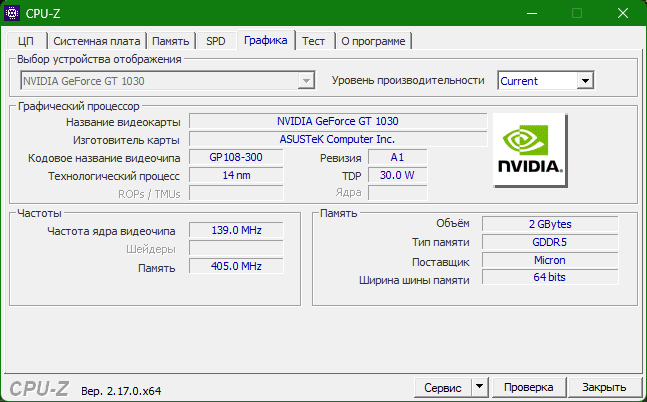Click the GDDR5 memory type field
The width and height of the screenshot is (647, 402).
point(549,242)
